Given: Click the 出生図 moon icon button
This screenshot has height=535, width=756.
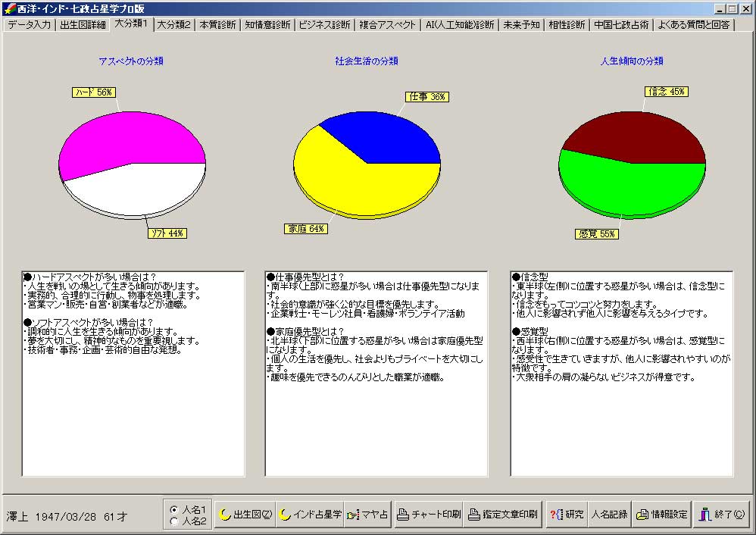Looking at the screenshot, I should click(x=245, y=515).
